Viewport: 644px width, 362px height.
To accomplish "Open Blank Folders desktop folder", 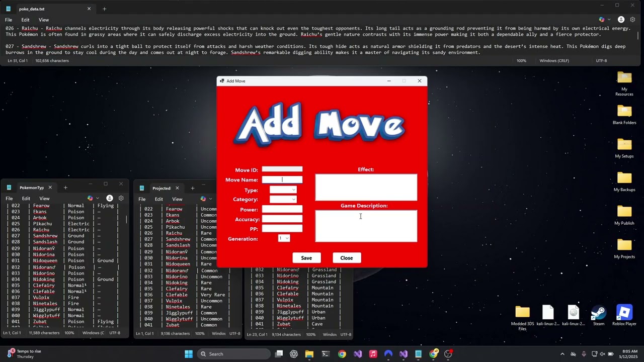I will tap(624, 115).
